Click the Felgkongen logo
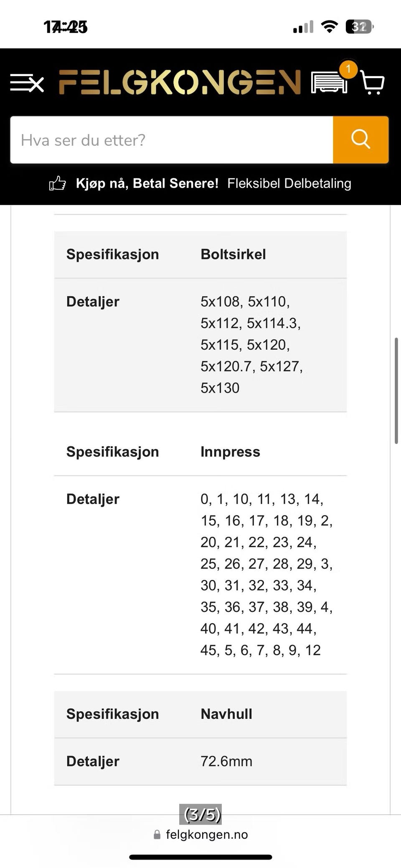Screen dimensions: 401x868 [x=179, y=82]
